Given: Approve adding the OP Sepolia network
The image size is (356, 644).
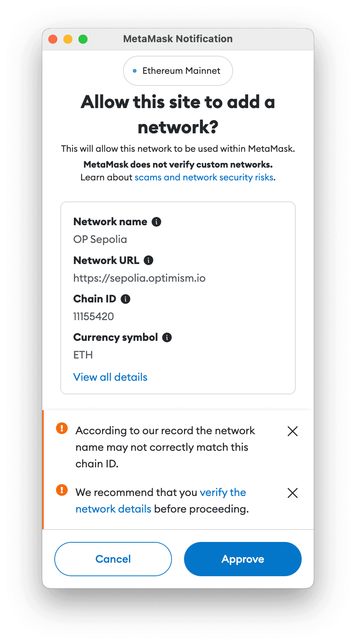Looking at the screenshot, I should pos(242,559).
